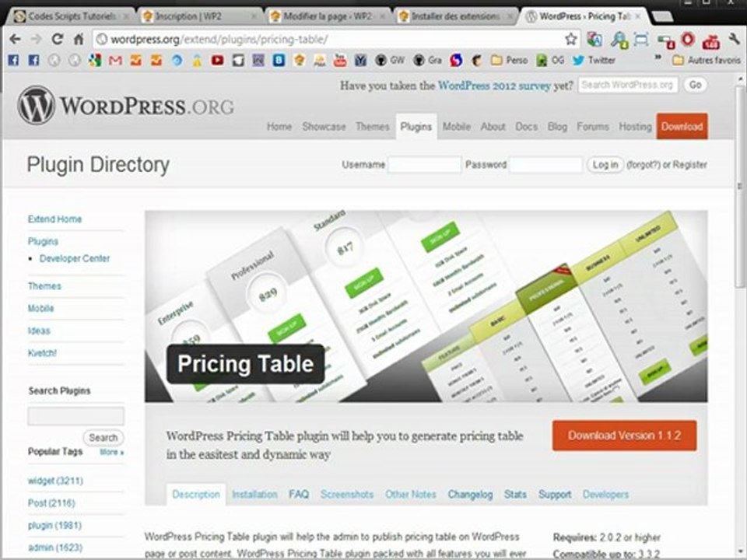Open Themes in the top navigation
Screen dimensions: 747x560
pos(373,127)
